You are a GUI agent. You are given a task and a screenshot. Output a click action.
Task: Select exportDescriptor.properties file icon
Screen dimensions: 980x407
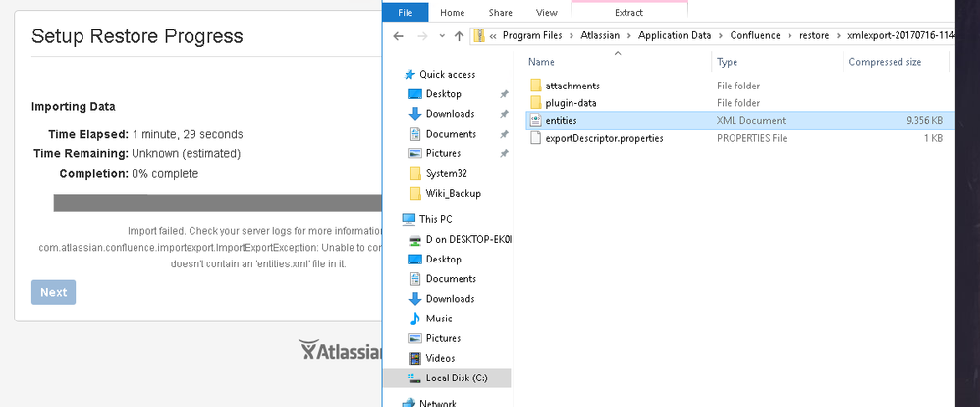[x=535, y=138]
